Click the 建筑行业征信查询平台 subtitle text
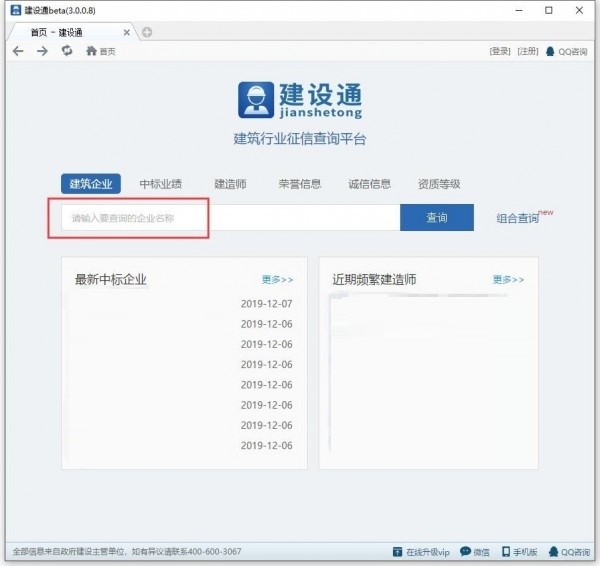Image resolution: width=600 pixels, height=566 pixels. tap(300, 139)
